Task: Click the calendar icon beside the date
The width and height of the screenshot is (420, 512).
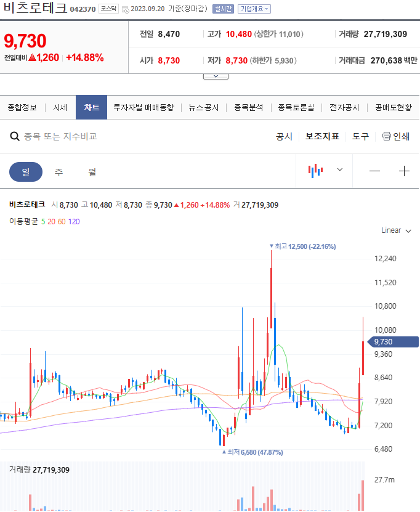Action: (125, 10)
